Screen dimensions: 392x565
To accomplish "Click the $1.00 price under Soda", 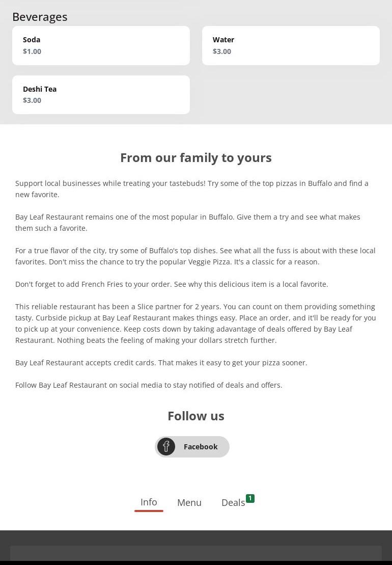I will [32, 51].
